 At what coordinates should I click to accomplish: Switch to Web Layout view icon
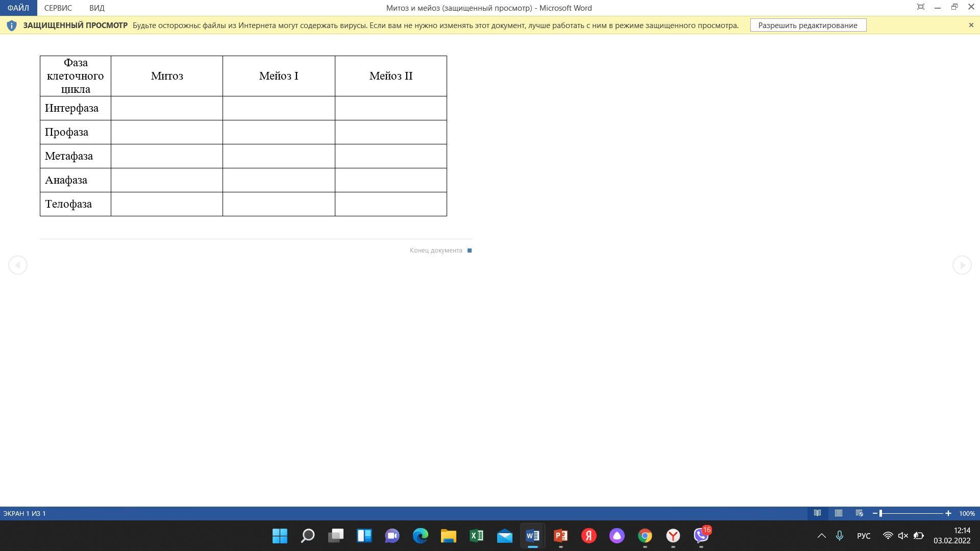point(859,513)
